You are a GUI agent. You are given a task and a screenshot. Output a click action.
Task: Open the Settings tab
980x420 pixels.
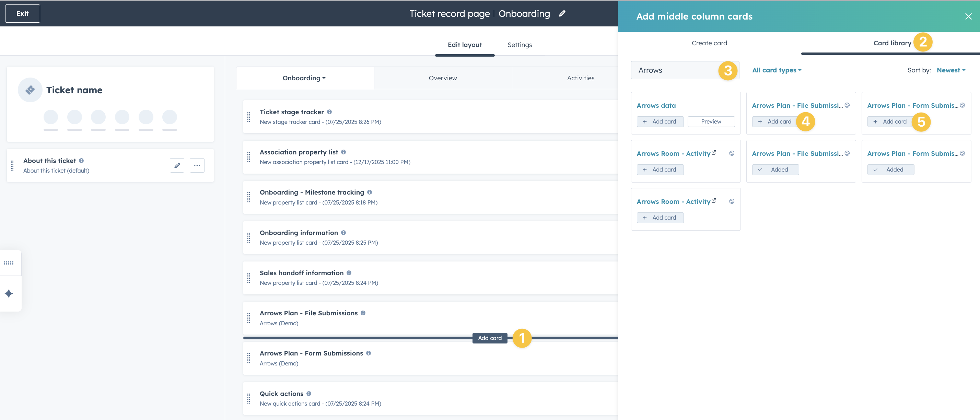519,45
